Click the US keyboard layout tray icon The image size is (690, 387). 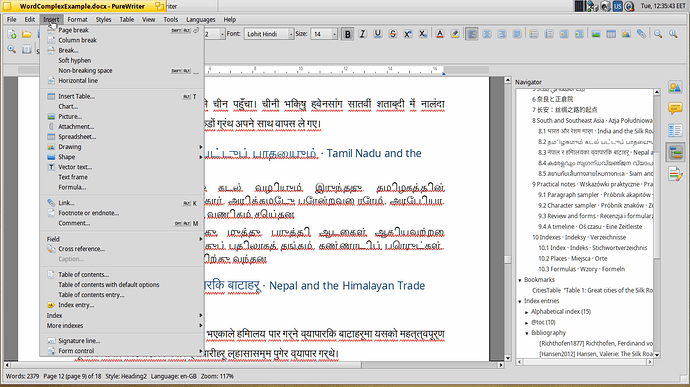618,6
